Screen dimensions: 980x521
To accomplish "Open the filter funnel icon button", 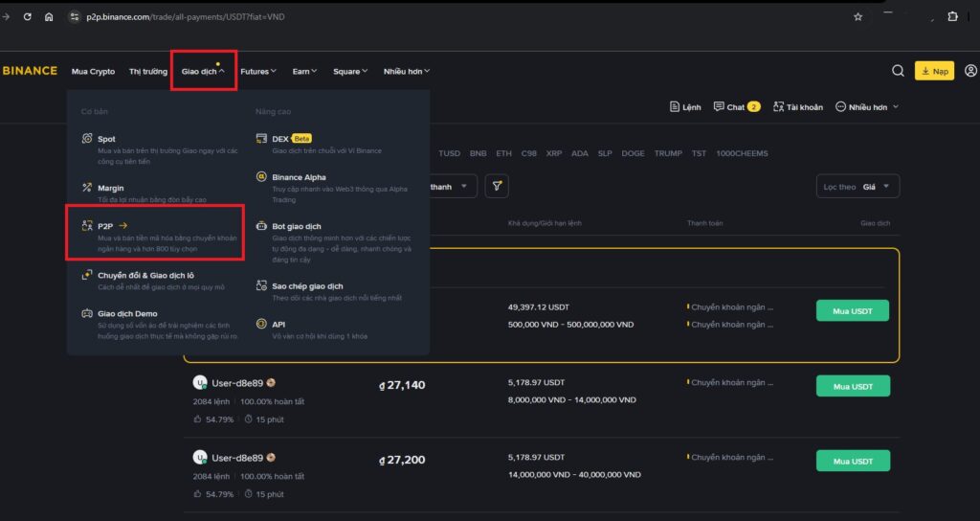I will 497,187.
